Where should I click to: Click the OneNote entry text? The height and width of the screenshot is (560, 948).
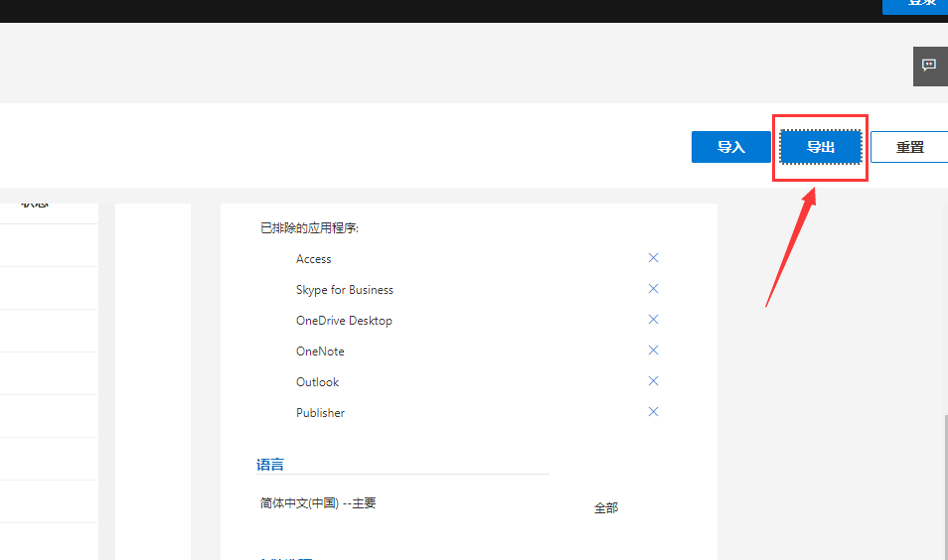[x=320, y=351]
